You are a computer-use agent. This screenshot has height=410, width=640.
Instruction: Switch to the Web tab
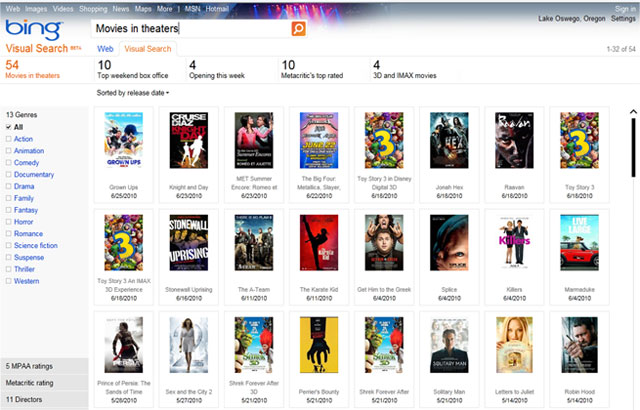[x=105, y=49]
